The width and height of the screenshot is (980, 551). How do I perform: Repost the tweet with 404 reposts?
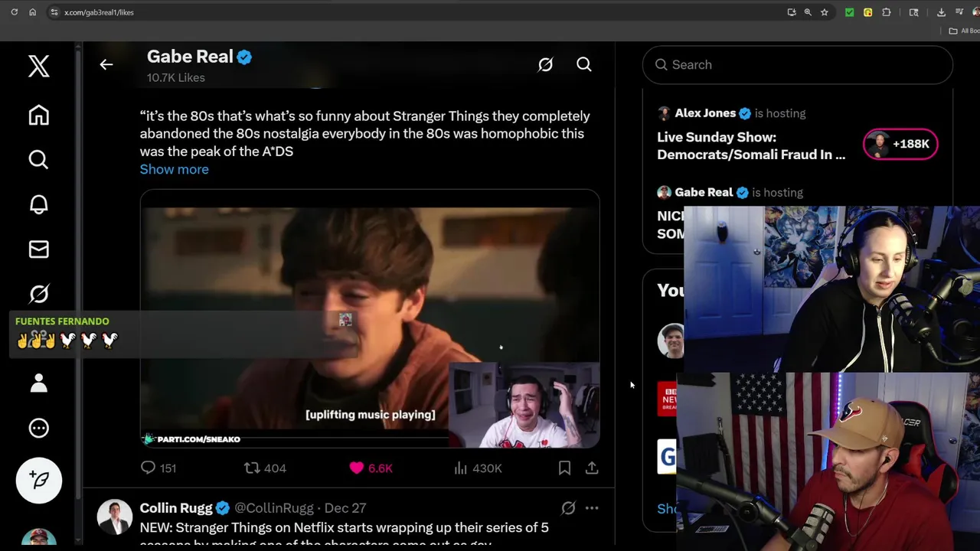click(265, 468)
